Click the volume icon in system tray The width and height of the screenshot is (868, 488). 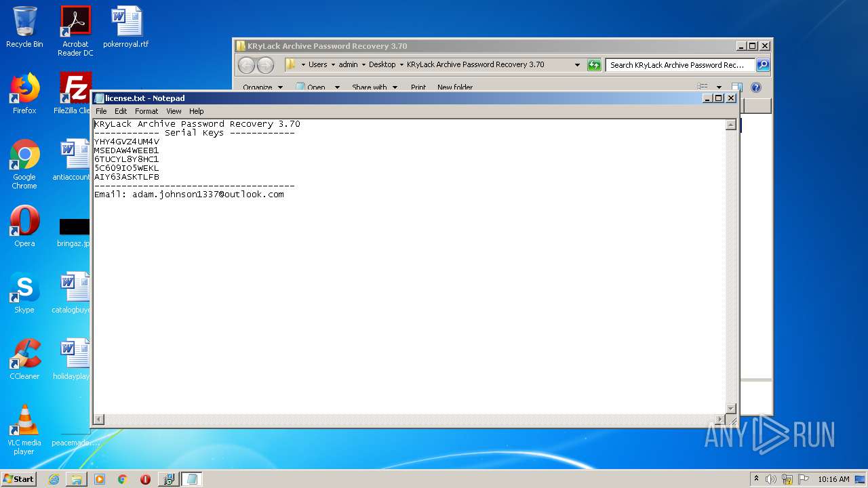[x=771, y=479]
